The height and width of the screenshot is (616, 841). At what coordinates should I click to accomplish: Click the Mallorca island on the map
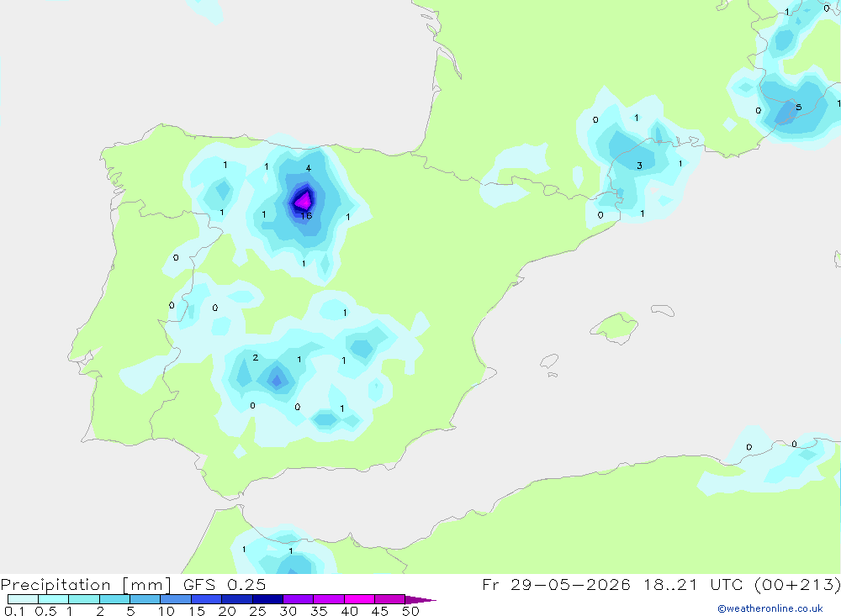pyautogui.click(x=615, y=327)
